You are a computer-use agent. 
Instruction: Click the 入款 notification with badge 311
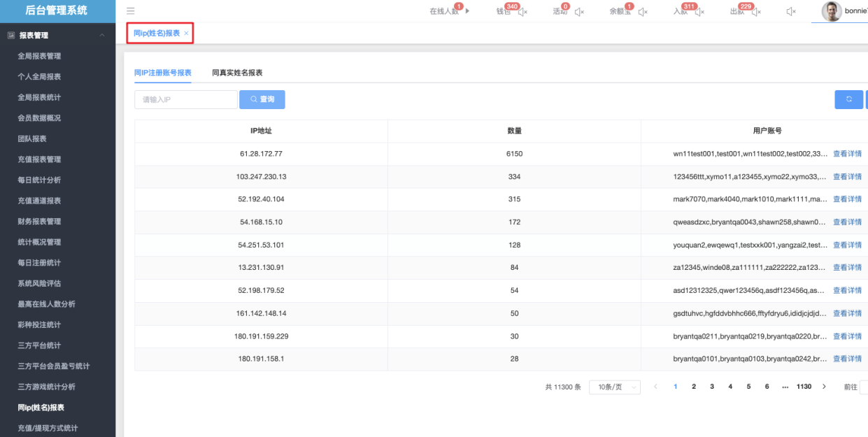coord(680,11)
